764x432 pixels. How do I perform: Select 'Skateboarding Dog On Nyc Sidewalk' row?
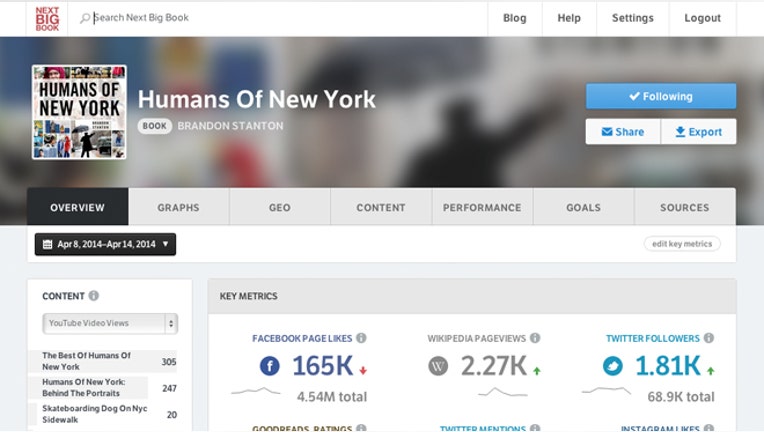102,414
